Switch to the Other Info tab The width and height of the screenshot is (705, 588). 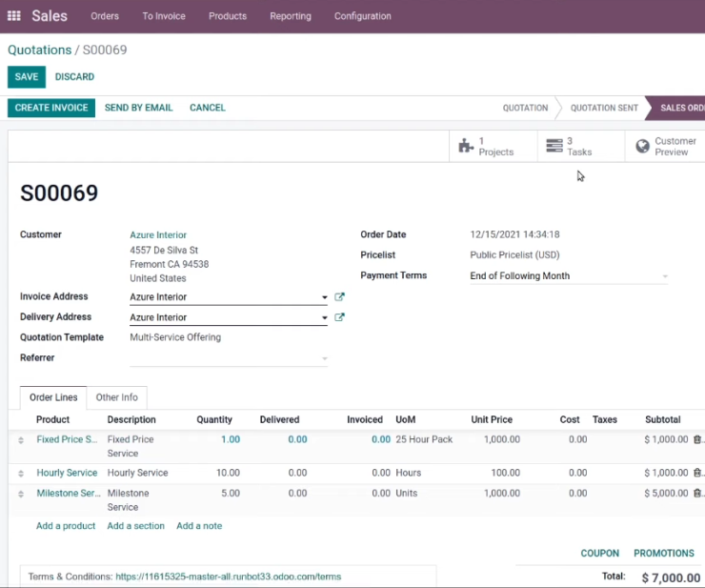point(117,397)
